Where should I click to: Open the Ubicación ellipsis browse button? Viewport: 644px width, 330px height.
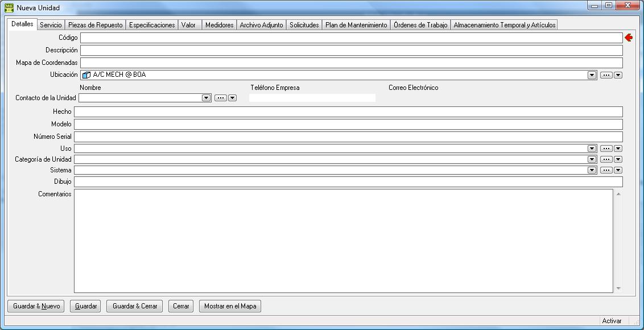[x=606, y=75]
